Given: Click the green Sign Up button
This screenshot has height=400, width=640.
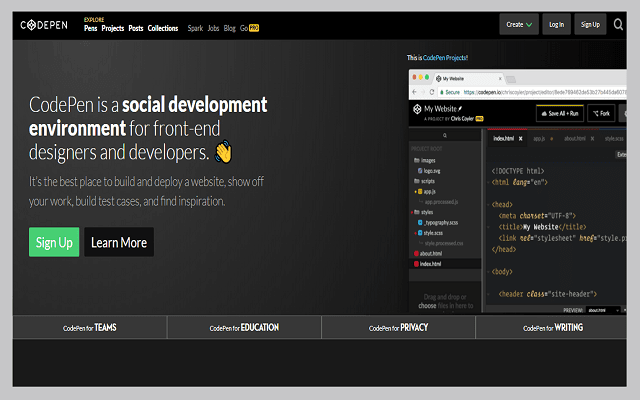Looking at the screenshot, I should pos(54,242).
